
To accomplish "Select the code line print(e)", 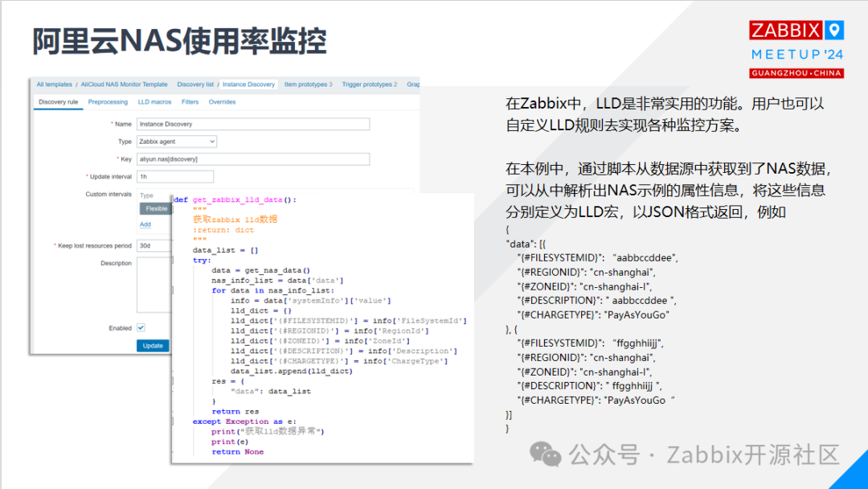I will [x=230, y=442].
